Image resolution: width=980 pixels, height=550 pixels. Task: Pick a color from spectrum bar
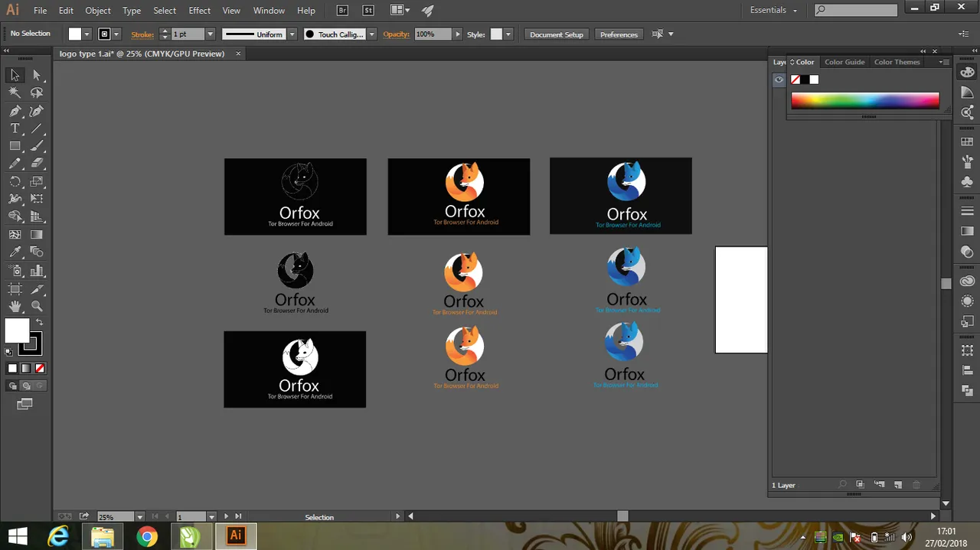865,101
